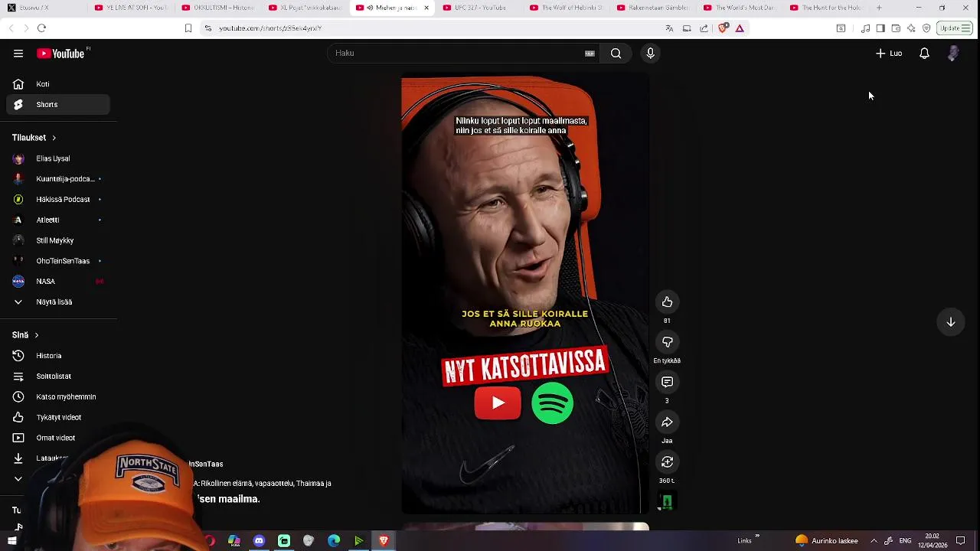Open Elias Uysal channel subscription

coord(58,158)
